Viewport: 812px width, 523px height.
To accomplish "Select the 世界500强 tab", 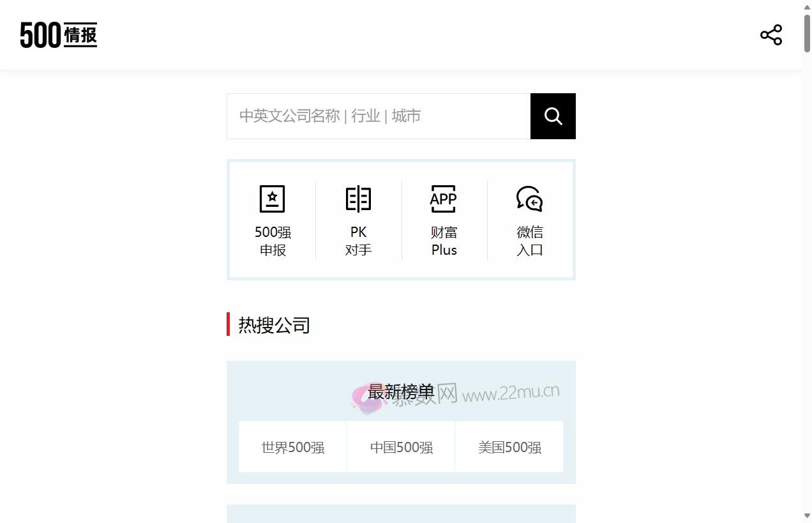I will point(292,447).
